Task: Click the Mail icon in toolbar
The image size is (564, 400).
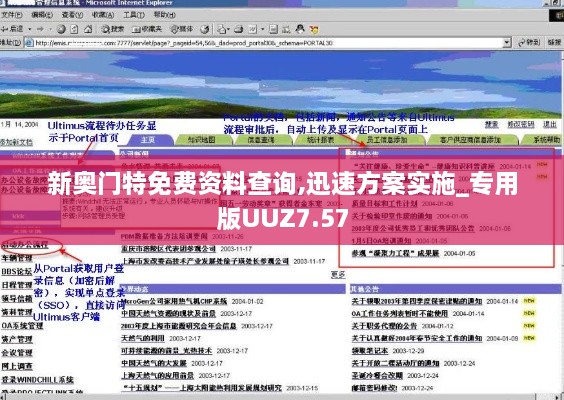Action: click(222, 29)
